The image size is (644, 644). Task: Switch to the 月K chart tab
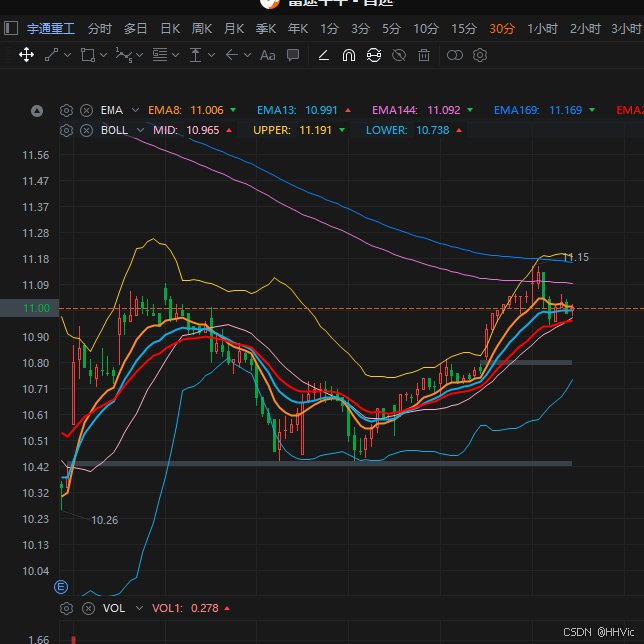click(x=234, y=29)
